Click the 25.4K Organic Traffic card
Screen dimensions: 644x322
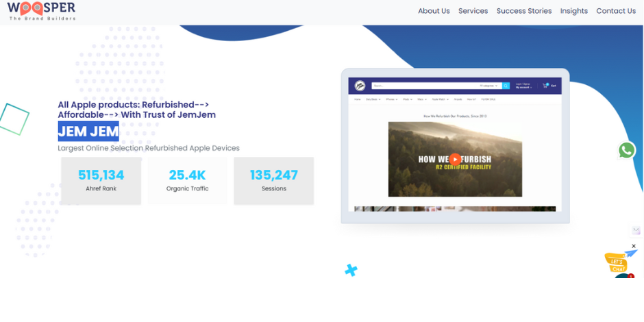pyautogui.click(x=187, y=181)
